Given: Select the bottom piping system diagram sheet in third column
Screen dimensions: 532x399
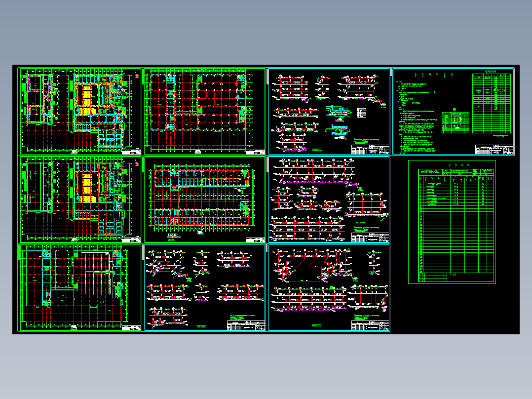Looking at the screenshot, I should point(329,287).
